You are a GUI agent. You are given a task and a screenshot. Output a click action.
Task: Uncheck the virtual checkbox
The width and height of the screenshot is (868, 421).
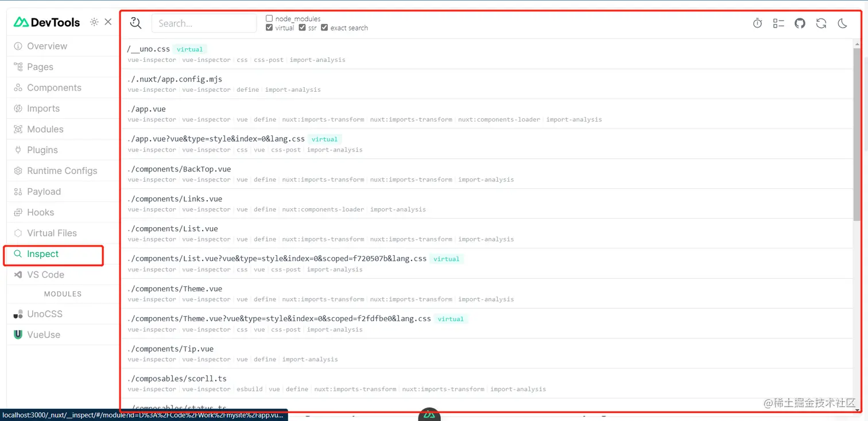(x=269, y=28)
